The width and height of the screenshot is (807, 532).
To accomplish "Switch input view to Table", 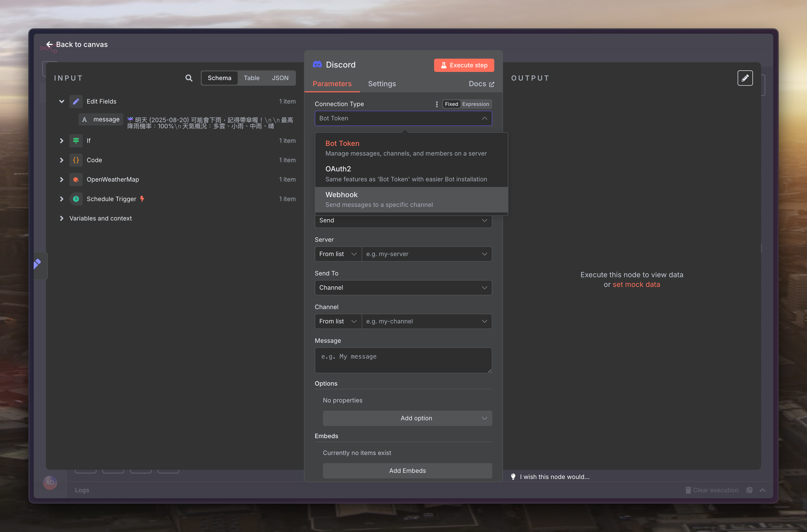I will coord(251,78).
